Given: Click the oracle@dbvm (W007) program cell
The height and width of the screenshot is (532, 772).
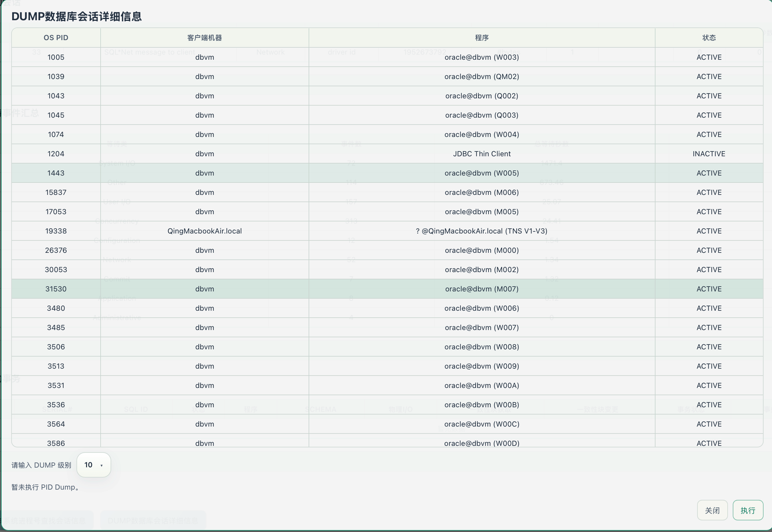Looking at the screenshot, I should point(482,328).
